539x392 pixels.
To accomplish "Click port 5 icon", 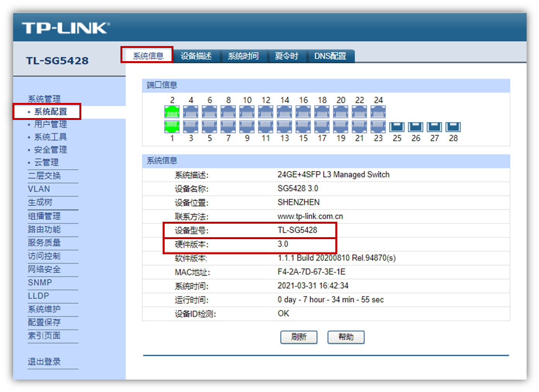I will (209, 127).
